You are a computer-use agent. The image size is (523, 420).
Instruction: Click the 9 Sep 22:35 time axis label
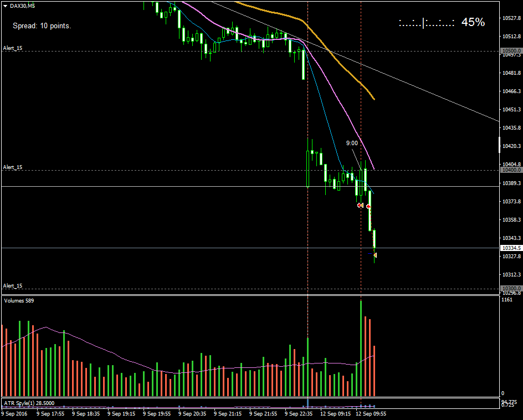pyautogui.click(x=299, y=413)
